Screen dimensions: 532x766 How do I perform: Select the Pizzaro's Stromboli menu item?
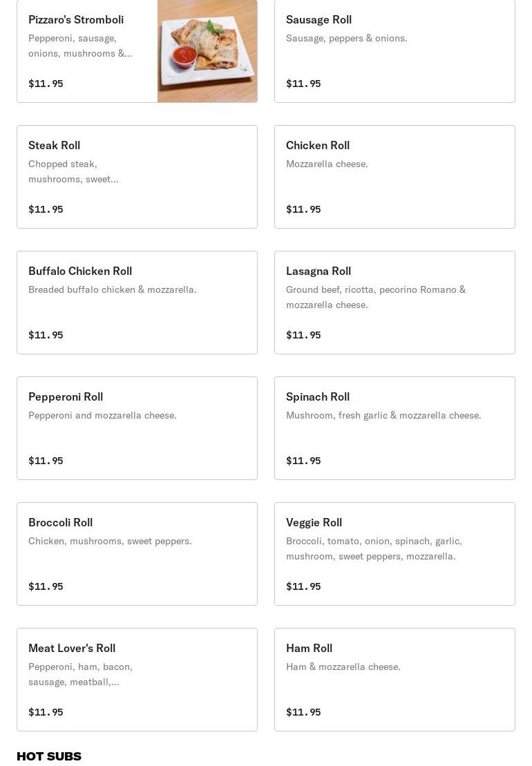coord(137,51)
